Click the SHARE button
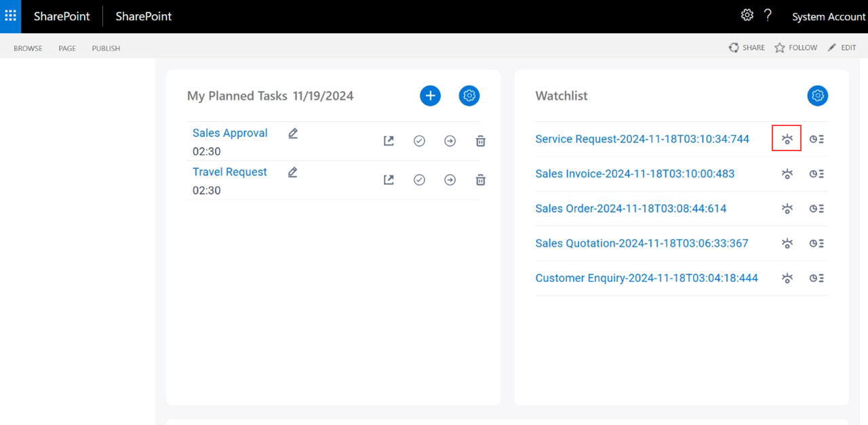Viewport: 868px width, 425px height. (747, 47)
